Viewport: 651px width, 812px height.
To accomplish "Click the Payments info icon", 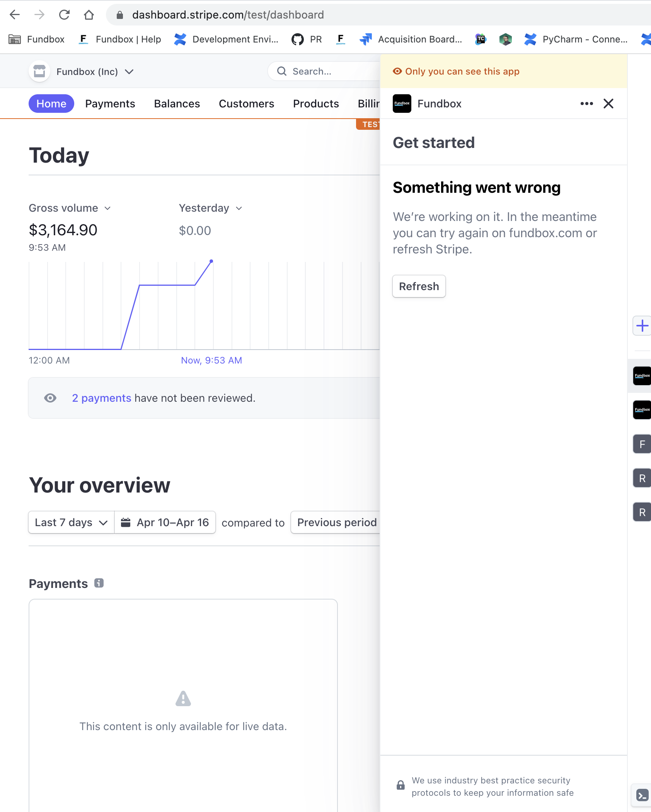I will [99, 583].
